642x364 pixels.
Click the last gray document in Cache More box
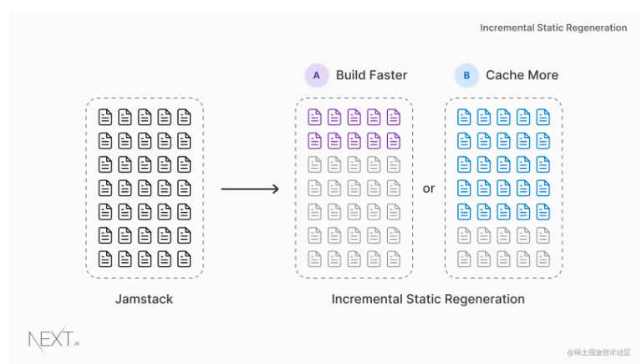(x=543, y=259)
